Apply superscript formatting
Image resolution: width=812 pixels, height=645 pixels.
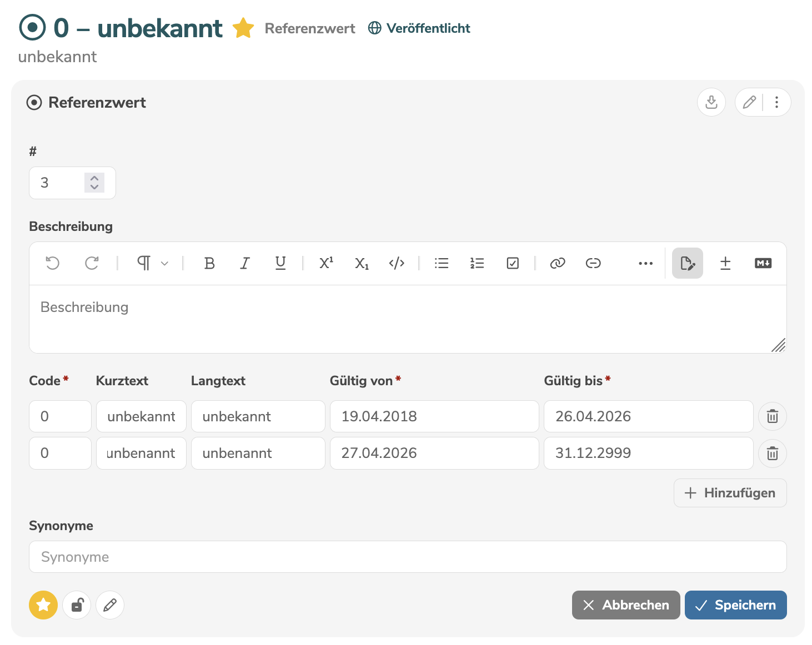click(326, 263)
